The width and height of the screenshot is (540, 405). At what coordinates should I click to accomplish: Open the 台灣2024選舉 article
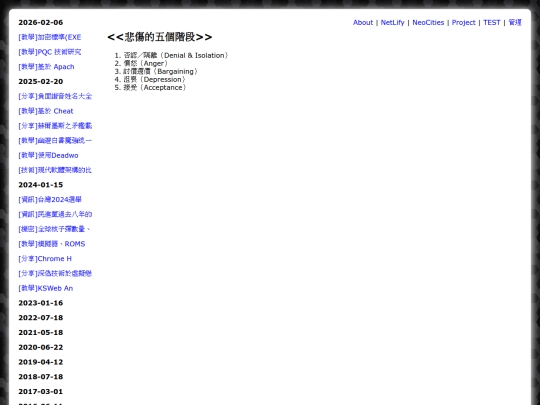[x=50, y=200]
